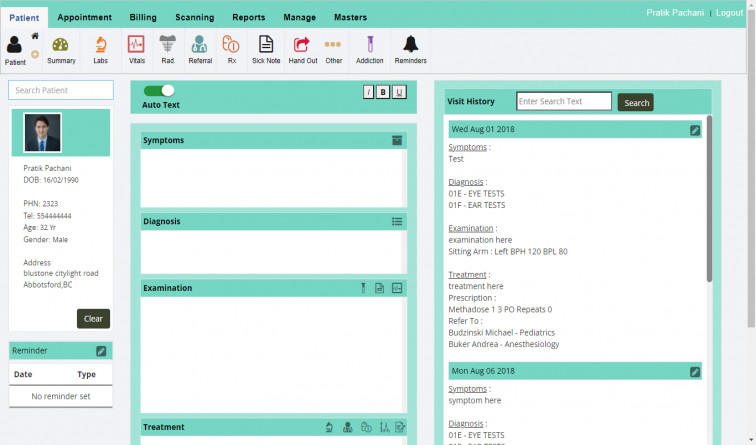Click the Search Patient input field
The image size is (756, 445).
click(x=61, y=90)
